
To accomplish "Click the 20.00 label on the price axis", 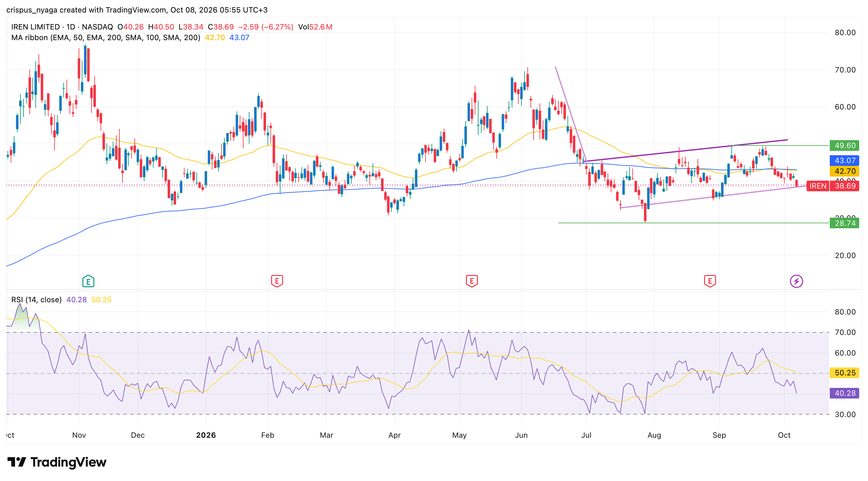I will coord(845,255).
